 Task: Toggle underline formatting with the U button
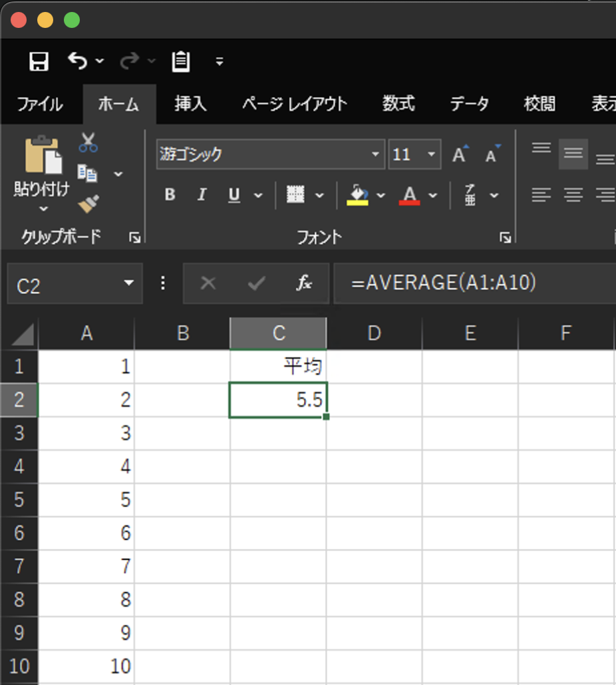[233, 194]
